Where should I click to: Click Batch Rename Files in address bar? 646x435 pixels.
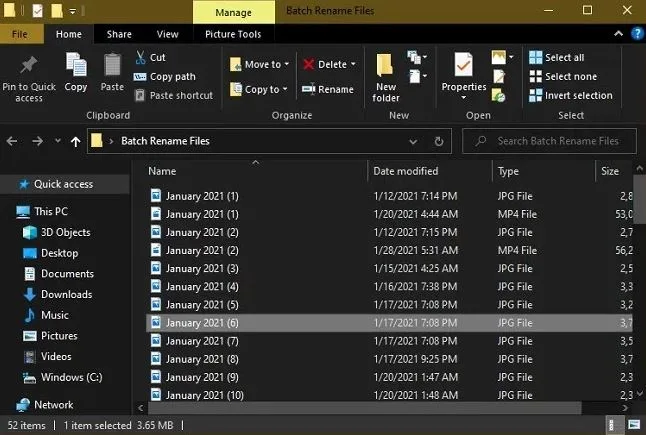(x=165, y=141)
